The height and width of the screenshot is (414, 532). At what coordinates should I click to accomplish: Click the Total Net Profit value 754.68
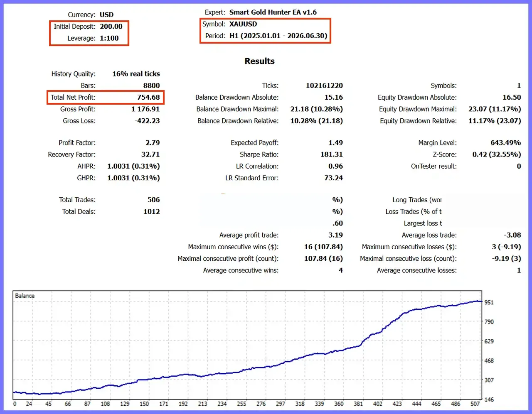(148, 97)
